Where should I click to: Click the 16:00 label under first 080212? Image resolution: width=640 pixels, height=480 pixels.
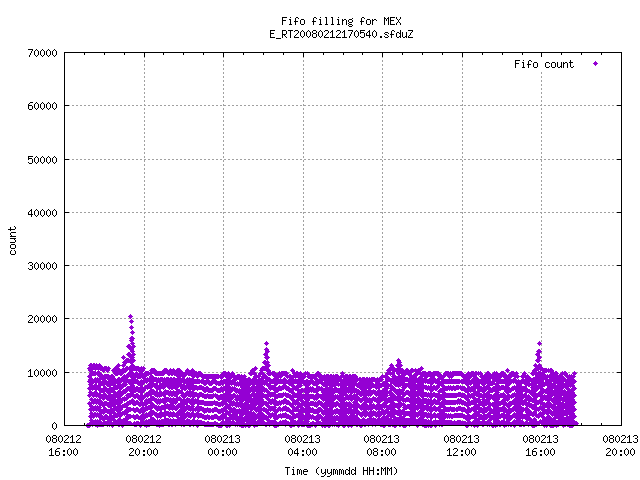[63, 452]
